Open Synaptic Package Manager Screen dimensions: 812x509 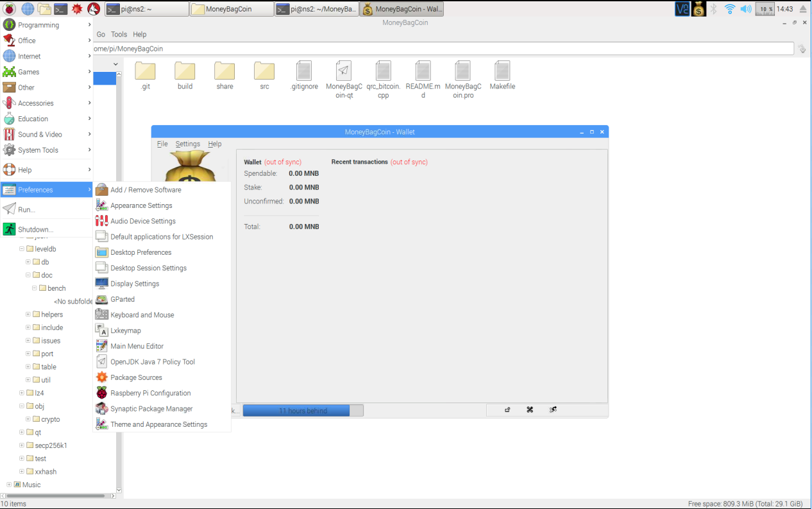pos(162,409)
